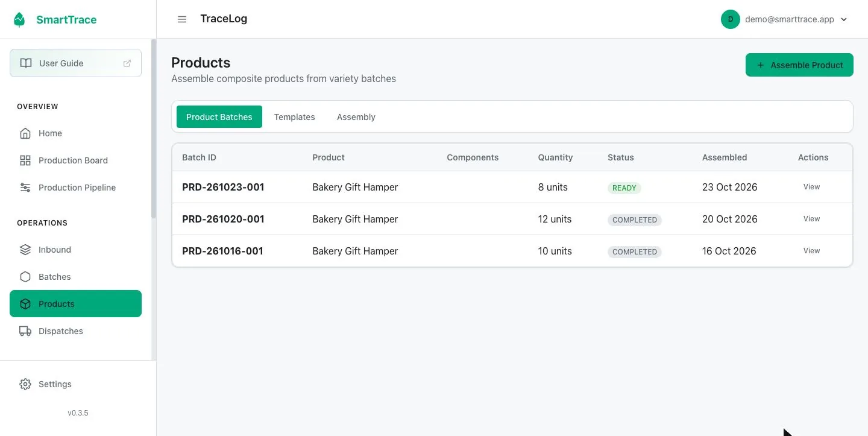This screenshot has width=868, height=436.
Task: Navigate to Dispatches
Action: point(75,331)
